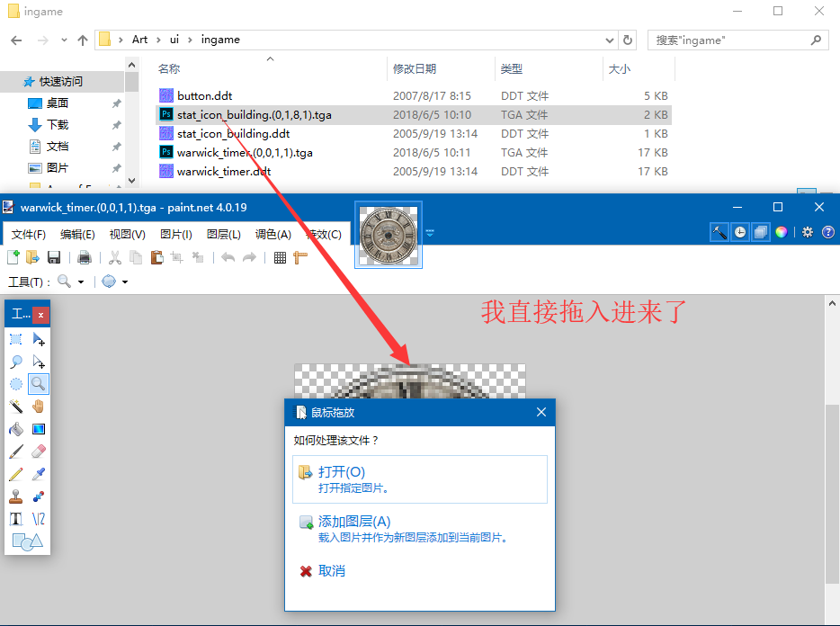Open paint.net settings gear

tap(808, 232)
